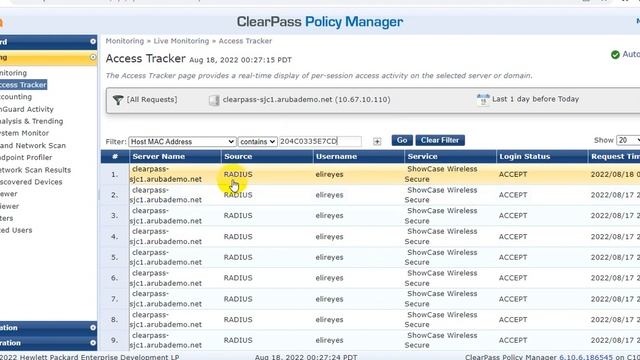640x360 pixels.
Task: Click the green Auto refresh check icon
Action: 615,54
